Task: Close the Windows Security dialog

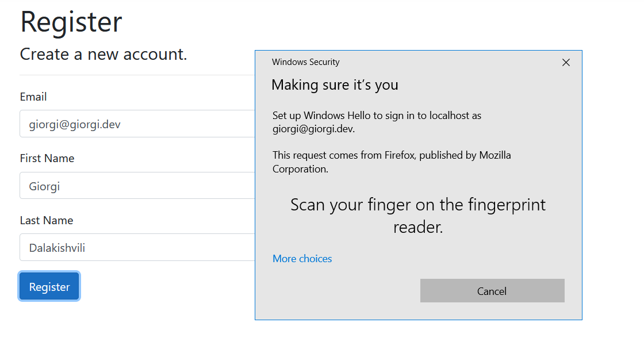Action: 566,63
